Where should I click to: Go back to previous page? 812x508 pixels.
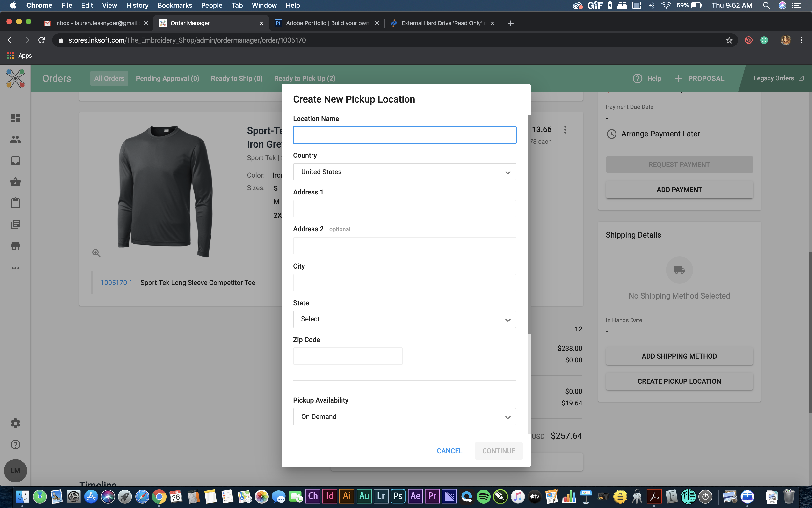[10, 40]
